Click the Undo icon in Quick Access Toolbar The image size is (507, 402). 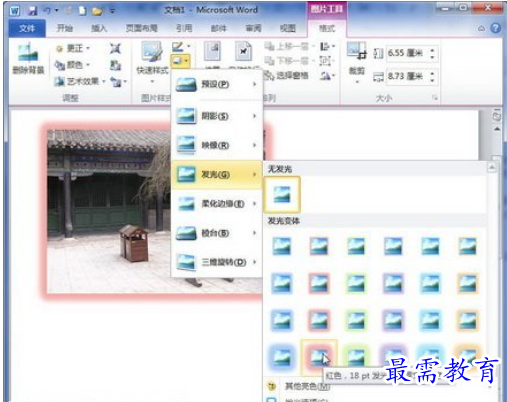(47, 11)
